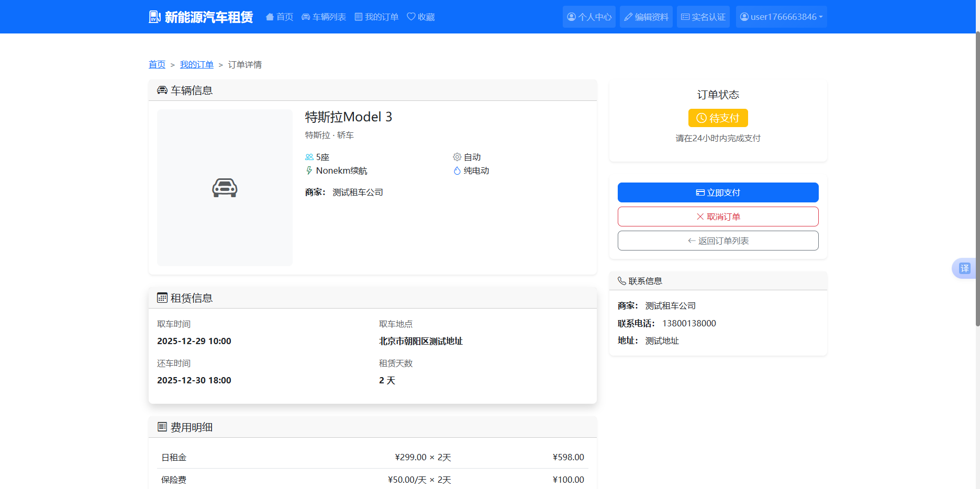980x489 pixels.
Task: Click pickup time 2025-12-29 10:00
Action: 194,341
